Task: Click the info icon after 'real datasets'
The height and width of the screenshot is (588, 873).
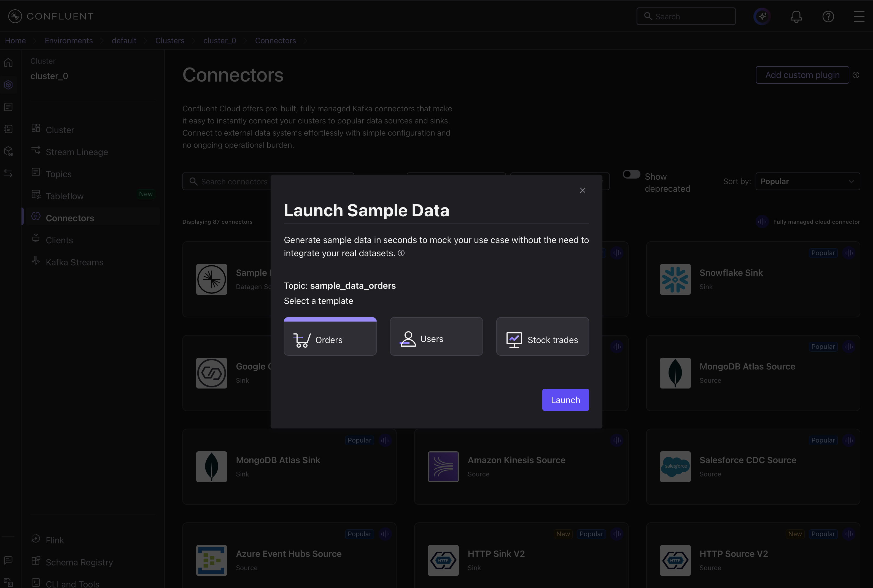Action: click(401, 253)
